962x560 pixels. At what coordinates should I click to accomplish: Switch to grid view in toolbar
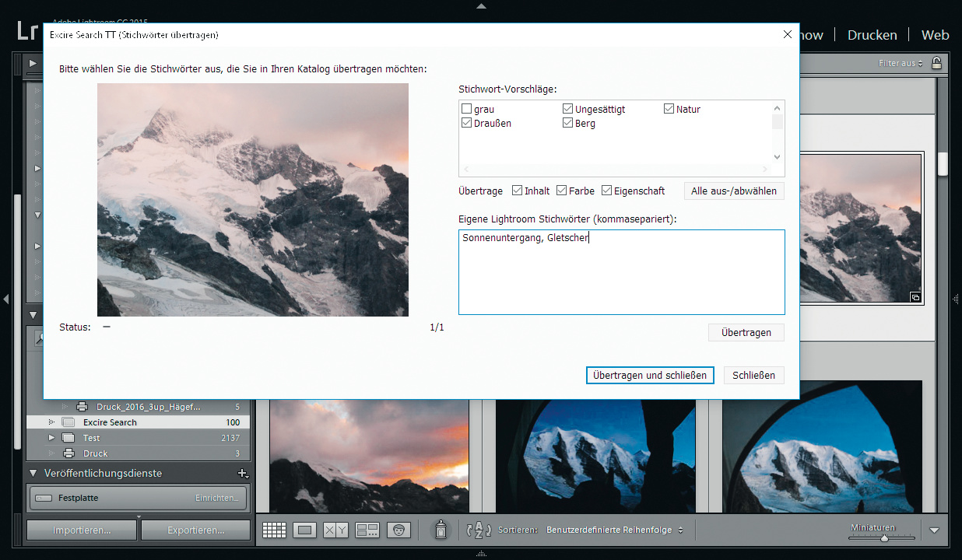click(x=274, y=530)
